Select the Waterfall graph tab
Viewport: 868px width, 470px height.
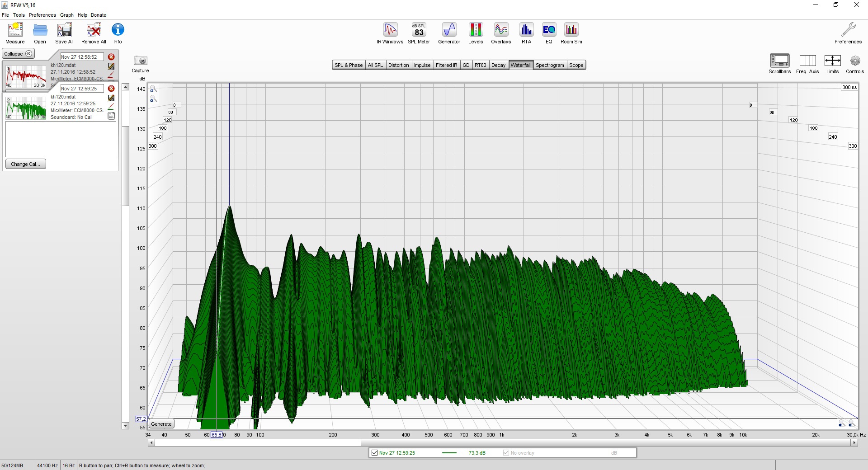click(521, 65)
